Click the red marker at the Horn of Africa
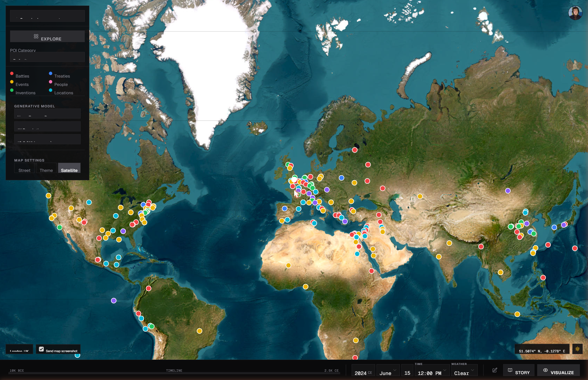Image resolution: width=588 pixels, height=380 pixels. tap(371, 271)
